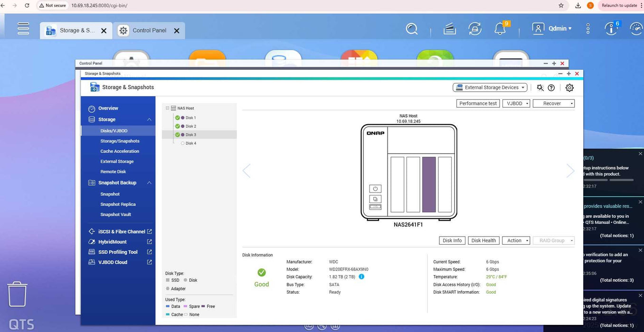Open the RAID Group dropdown
644x332 pixels.
point(554,240)
